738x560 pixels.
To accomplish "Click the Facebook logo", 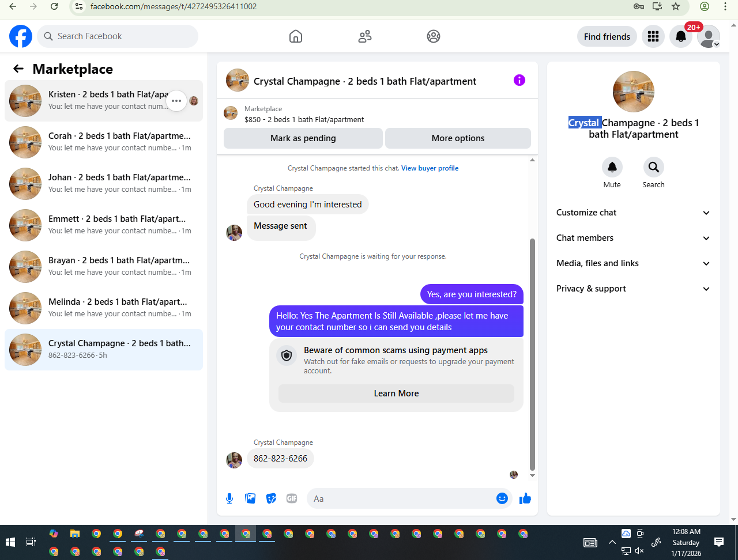I will point(21,36).
